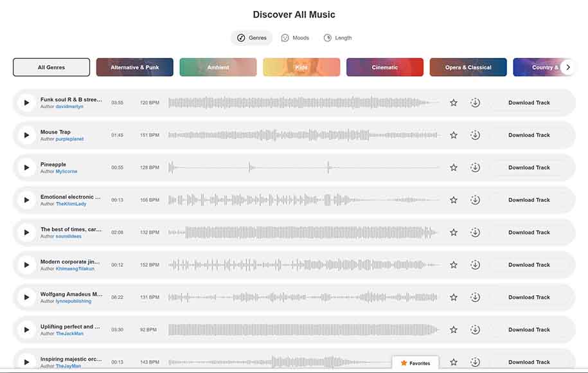
Task: Filter by Alternative & Punk genre
Action: [134, 67]
